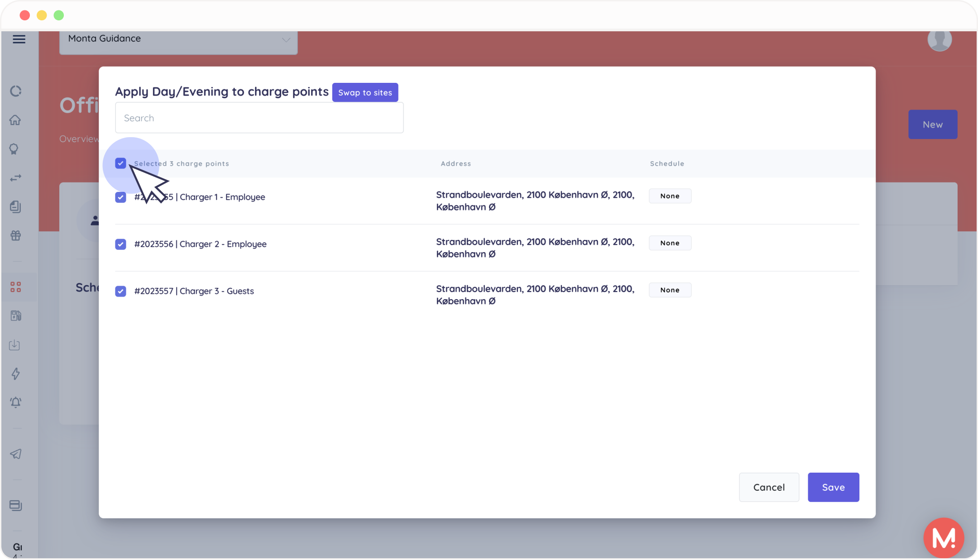Focus the Search input field

[x=259, y=118]
